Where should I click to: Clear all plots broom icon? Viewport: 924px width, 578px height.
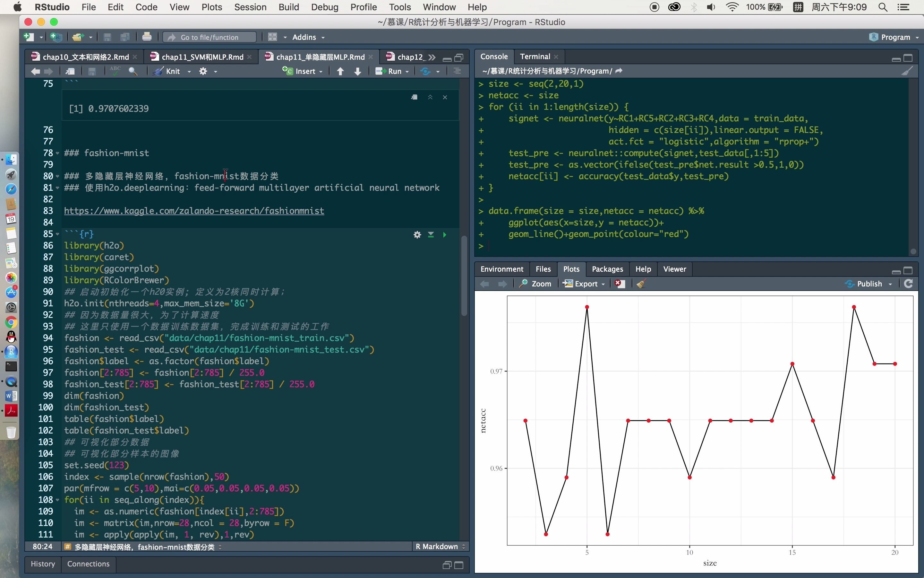coord(641,284)
